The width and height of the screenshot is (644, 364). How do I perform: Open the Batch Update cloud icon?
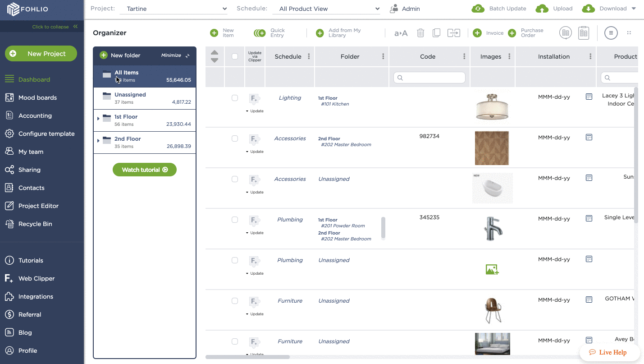pos(478,9)
